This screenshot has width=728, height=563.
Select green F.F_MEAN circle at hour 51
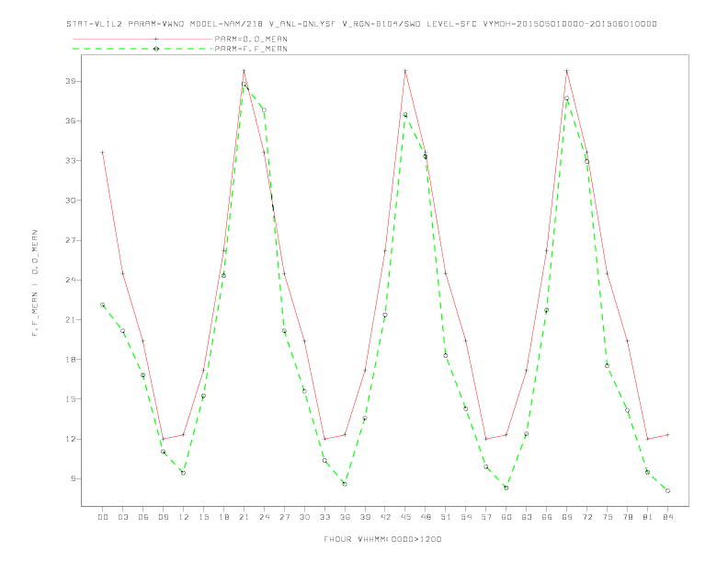446,356
